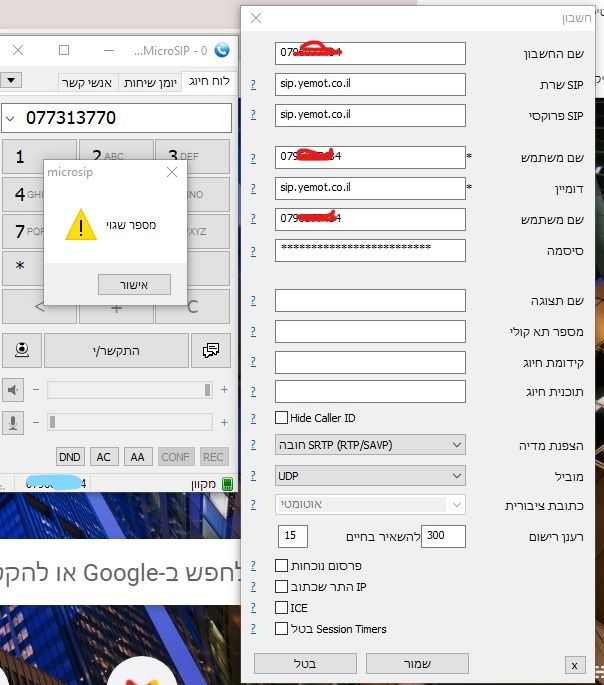The width and height of the screenshot is (604, 685).
Task: Switch to the יומן שיחות tab
Action: [x=150, y=81]
